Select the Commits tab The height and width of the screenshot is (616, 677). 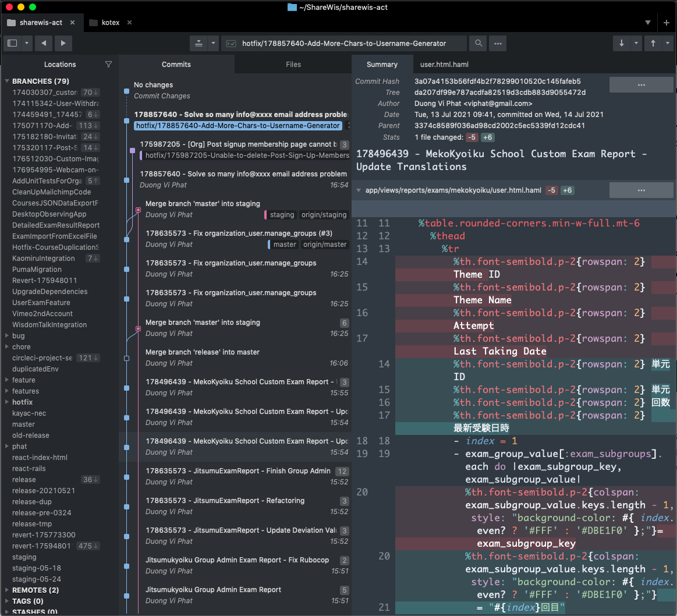pos(176,65)
